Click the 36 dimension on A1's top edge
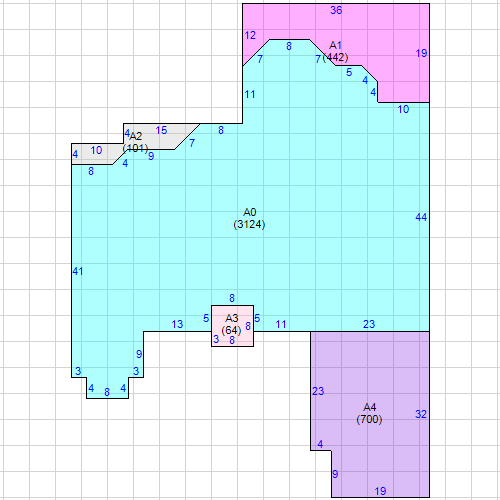The width and height of the screenshot is (500, 500). coord(336,10)
